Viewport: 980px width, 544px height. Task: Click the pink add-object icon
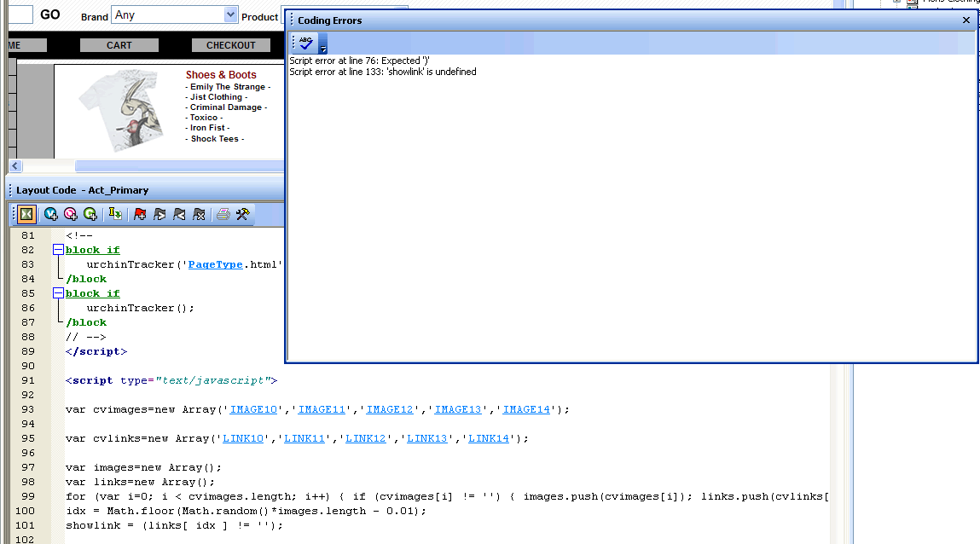click(70, 214)
